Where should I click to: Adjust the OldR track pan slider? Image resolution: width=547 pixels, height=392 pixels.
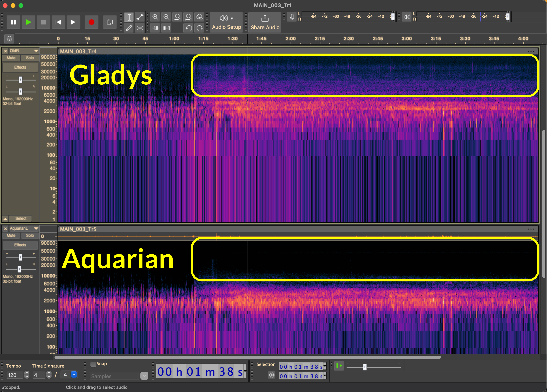[21, 92]
